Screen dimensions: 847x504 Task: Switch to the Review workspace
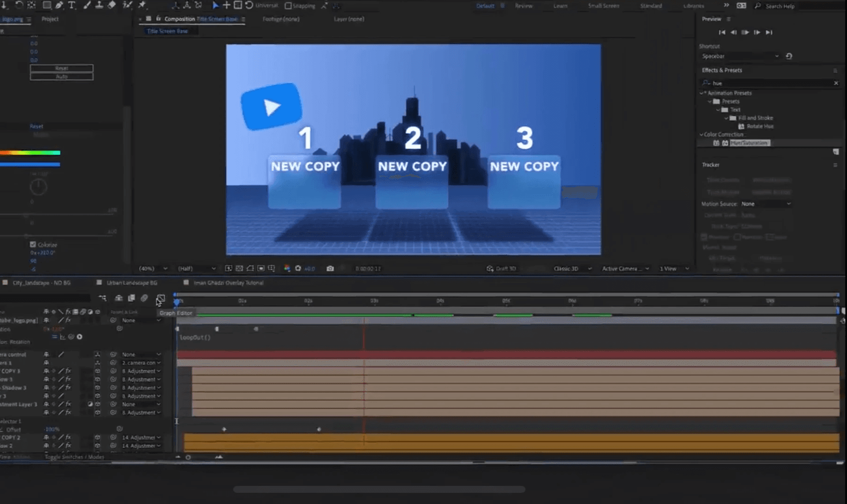tap(523, 6)
